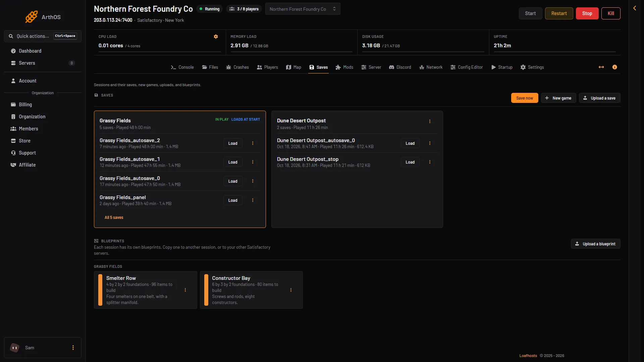Collapse the right panel chevron
This screenshot has width=644, height=362.
click(635, 8)
